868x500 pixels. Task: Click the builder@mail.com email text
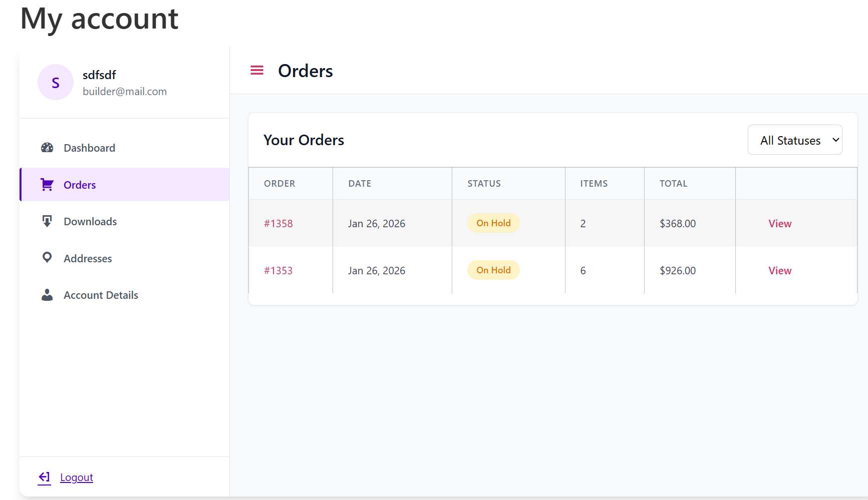point(125,92)
